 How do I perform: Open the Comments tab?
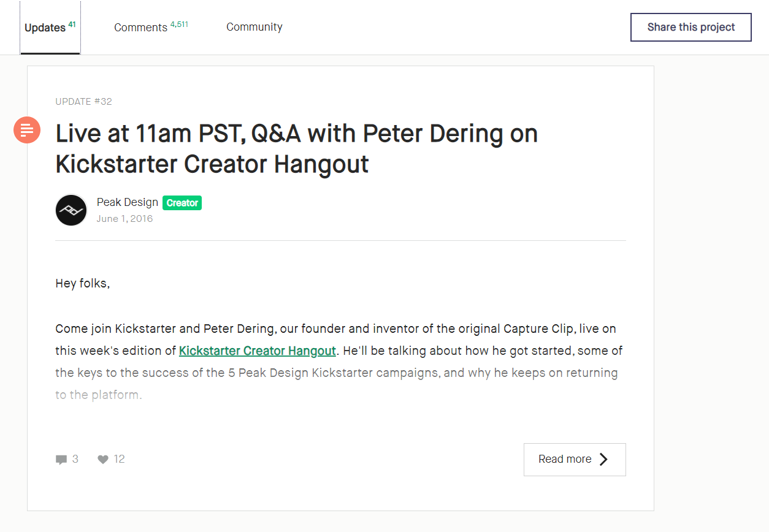[151, 27]
